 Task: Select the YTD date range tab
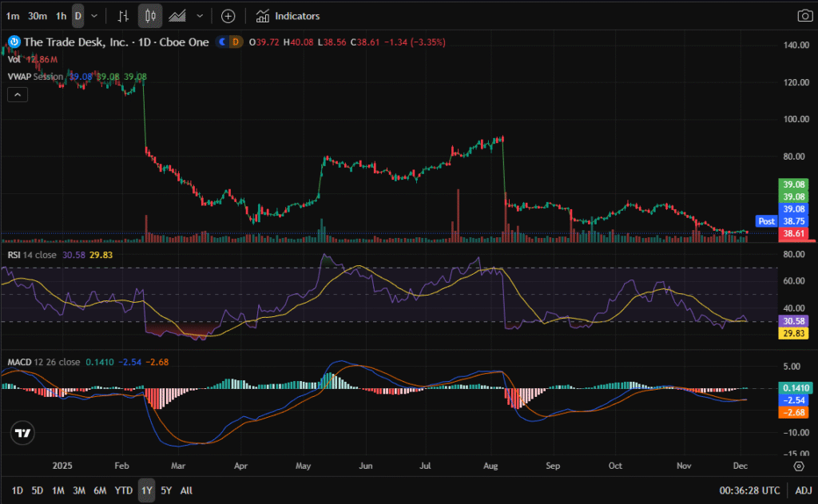[123, 490]
